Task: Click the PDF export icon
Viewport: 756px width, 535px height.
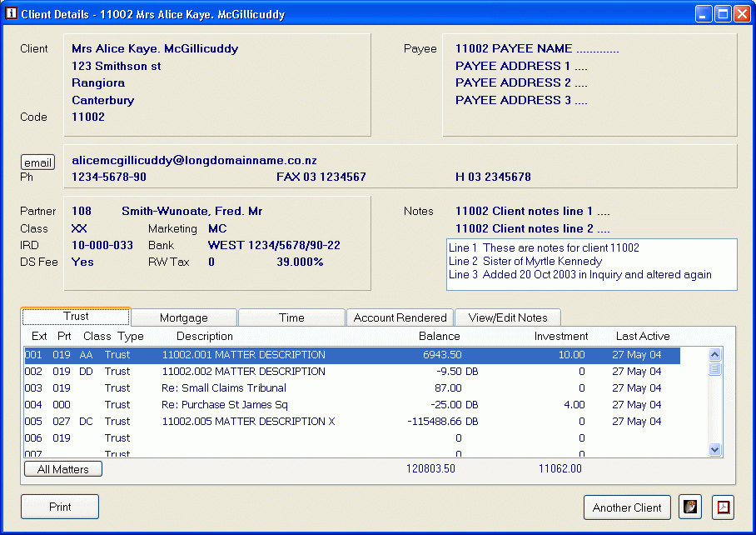Action: pos(724,507)
